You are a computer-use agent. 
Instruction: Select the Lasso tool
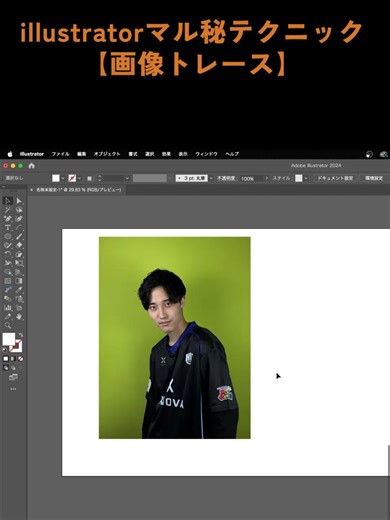click(x=19, y=210)
